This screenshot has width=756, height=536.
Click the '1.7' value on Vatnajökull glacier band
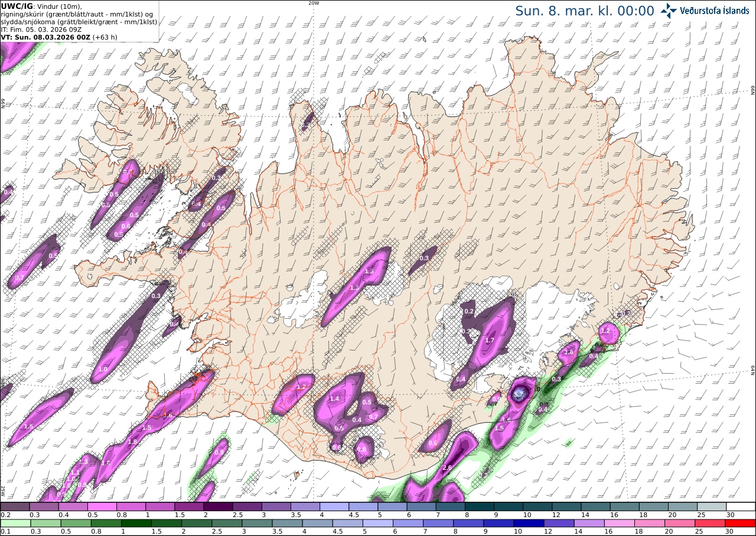point(490,341)
